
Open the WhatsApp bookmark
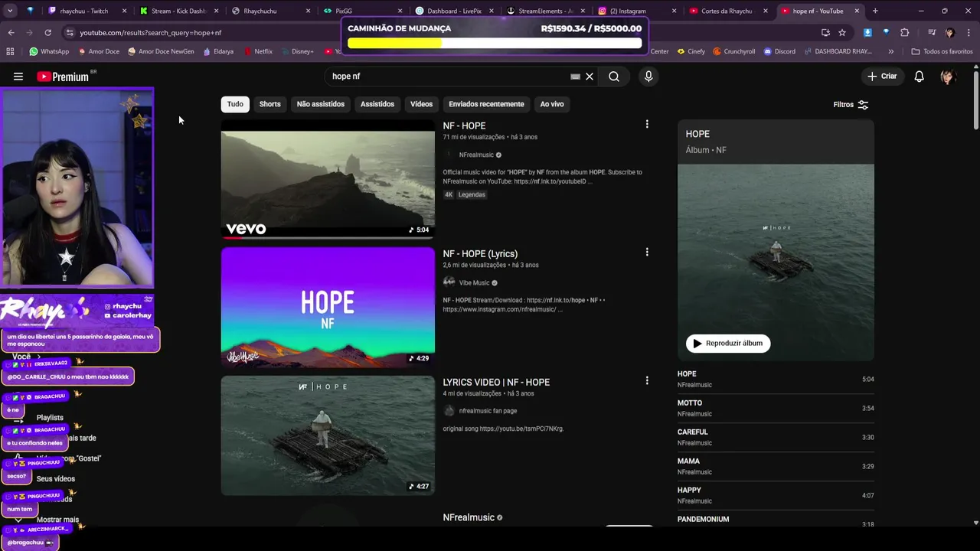pos(49,51)
